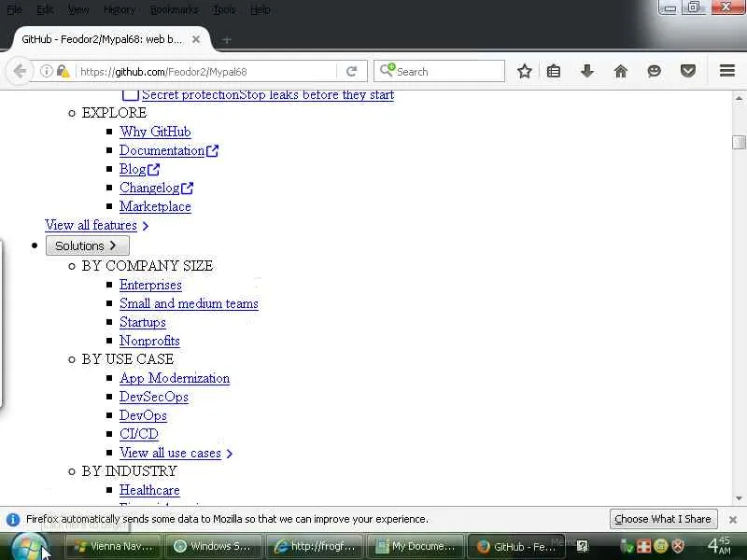The width and height of the screenshot is (747, 560).
Task: Follow the View all use cases link
Action: [171, 453]
